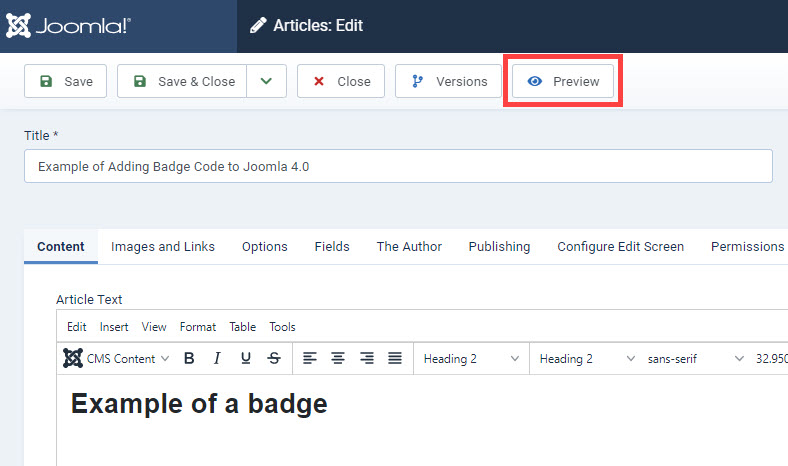The image size is (788, 466).
Task: Click the green Save button
Action: click(66, 82)
